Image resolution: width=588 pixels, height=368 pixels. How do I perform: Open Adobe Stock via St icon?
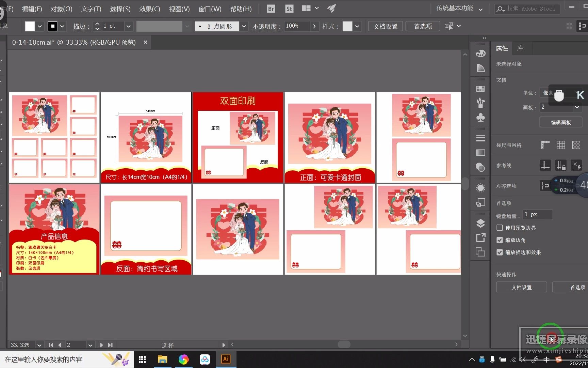[x=289, y=9]
